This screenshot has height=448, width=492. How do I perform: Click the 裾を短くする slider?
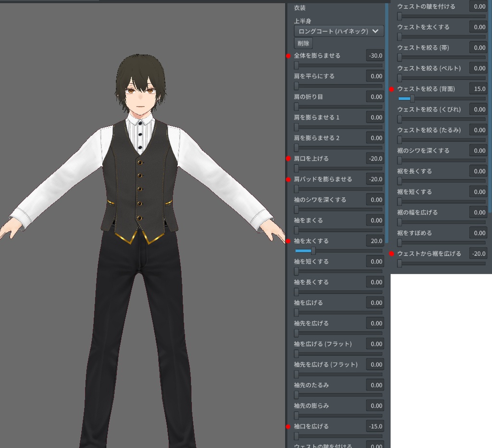click(x=442, y=202)
